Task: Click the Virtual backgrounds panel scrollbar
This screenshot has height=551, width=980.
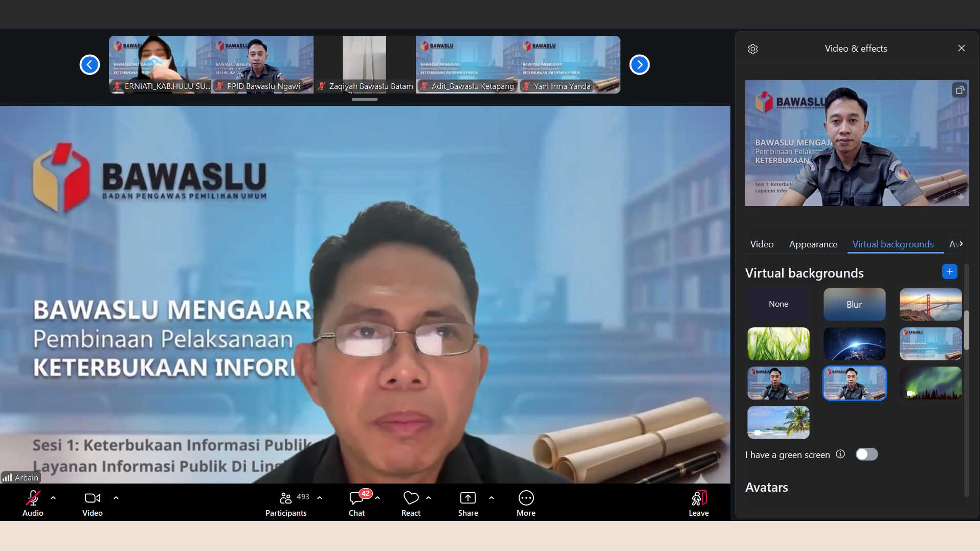Action: 966,330
